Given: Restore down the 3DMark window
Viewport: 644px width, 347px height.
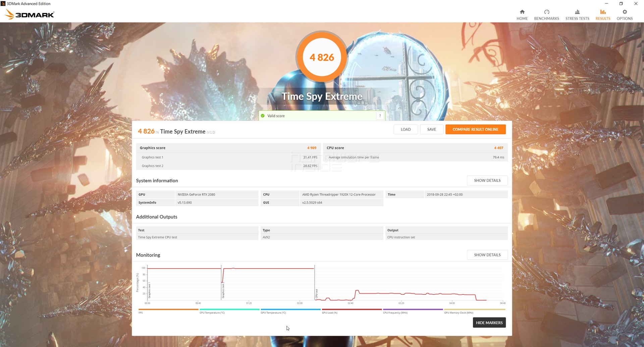Looking at the screenshot, I should pos(621,4).
